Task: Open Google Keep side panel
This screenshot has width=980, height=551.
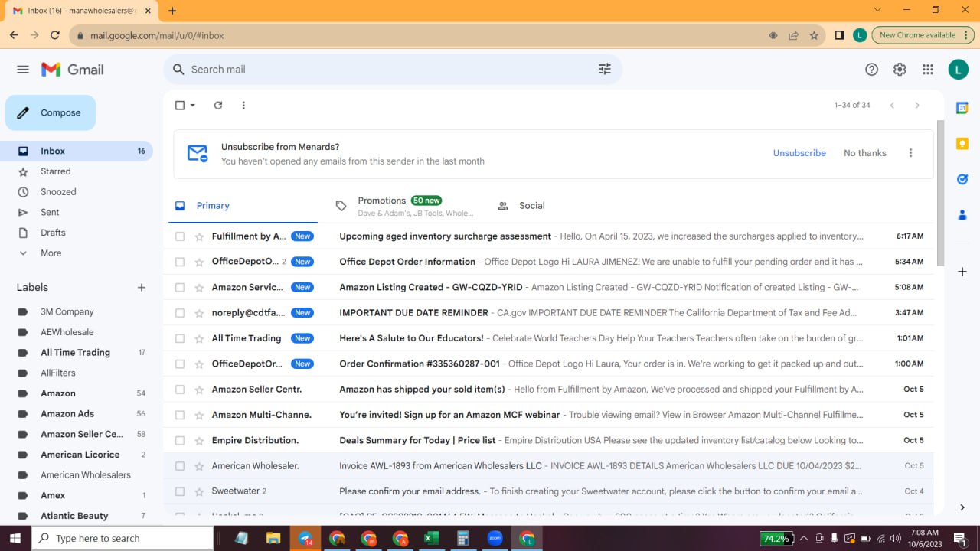Action: [x=962, y=144]
